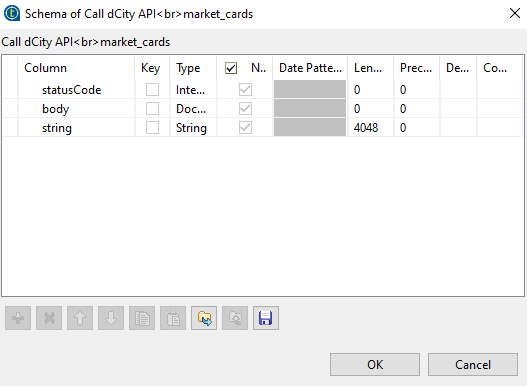This screenshot has width=527, height=386.
Task: Click the import schema folder icon
Action: [204, 318]
